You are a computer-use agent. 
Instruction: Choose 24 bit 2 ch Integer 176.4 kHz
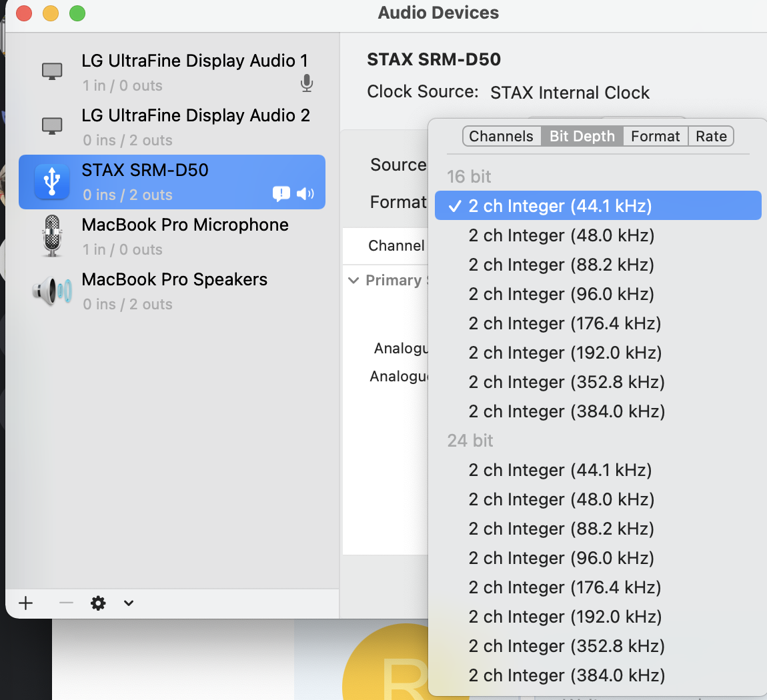pos(598,587)
